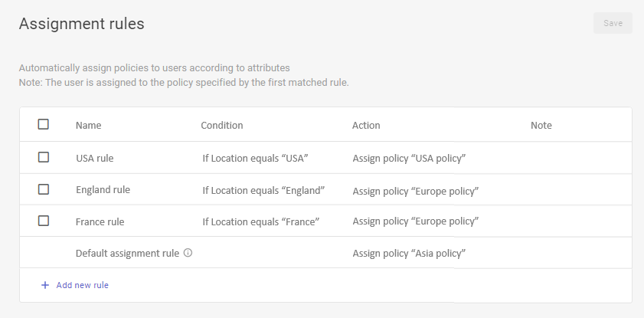The image size is (644, 318).
Task: Click the Action column header
Action: click(x=366, y=125)
